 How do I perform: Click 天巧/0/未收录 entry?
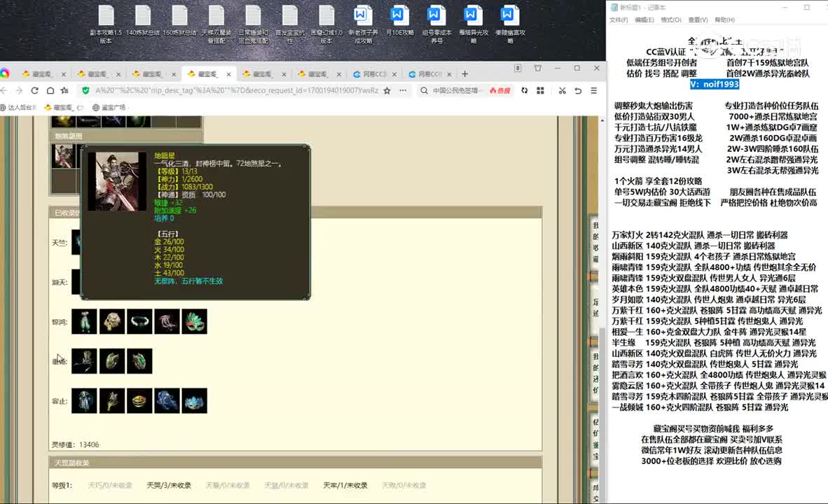click(110, 485)
